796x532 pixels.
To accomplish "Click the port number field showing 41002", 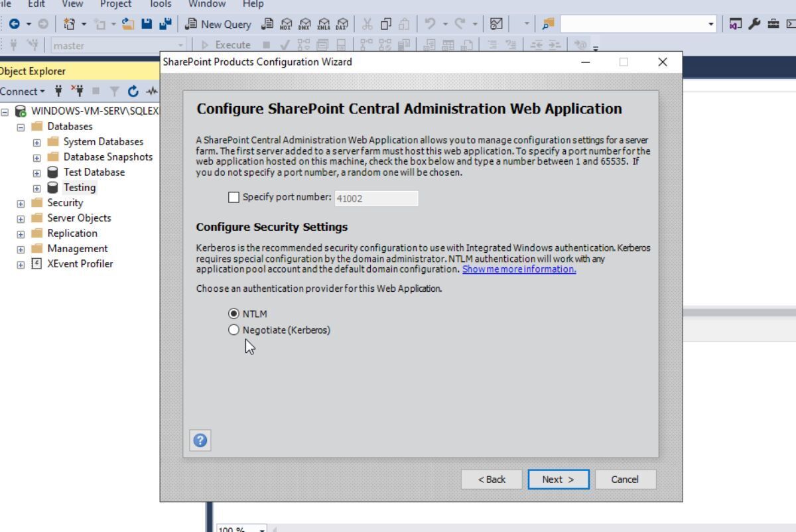I will [x=376, y=198].
